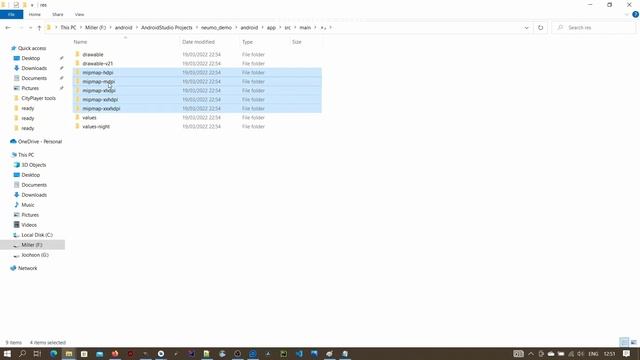Launch Microsoft Edge from taskbar
640x360 pixels.
53,354
